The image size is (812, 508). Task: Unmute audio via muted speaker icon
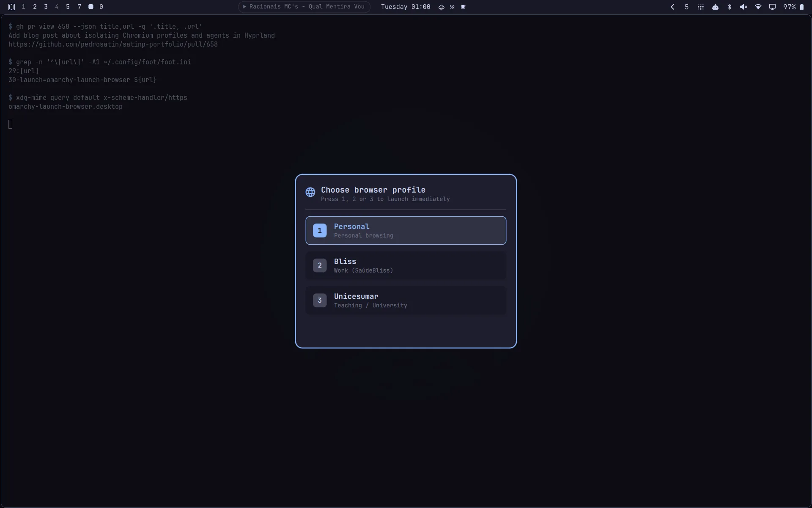point(743,7)
